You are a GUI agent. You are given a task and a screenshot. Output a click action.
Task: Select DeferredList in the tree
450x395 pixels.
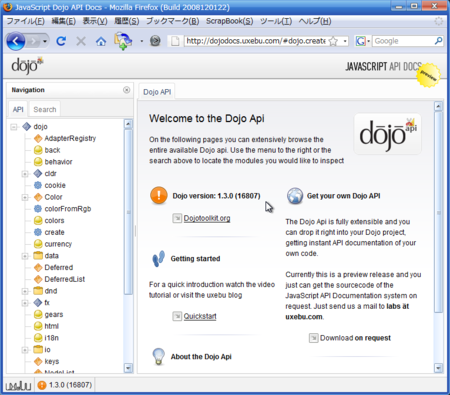65,279
